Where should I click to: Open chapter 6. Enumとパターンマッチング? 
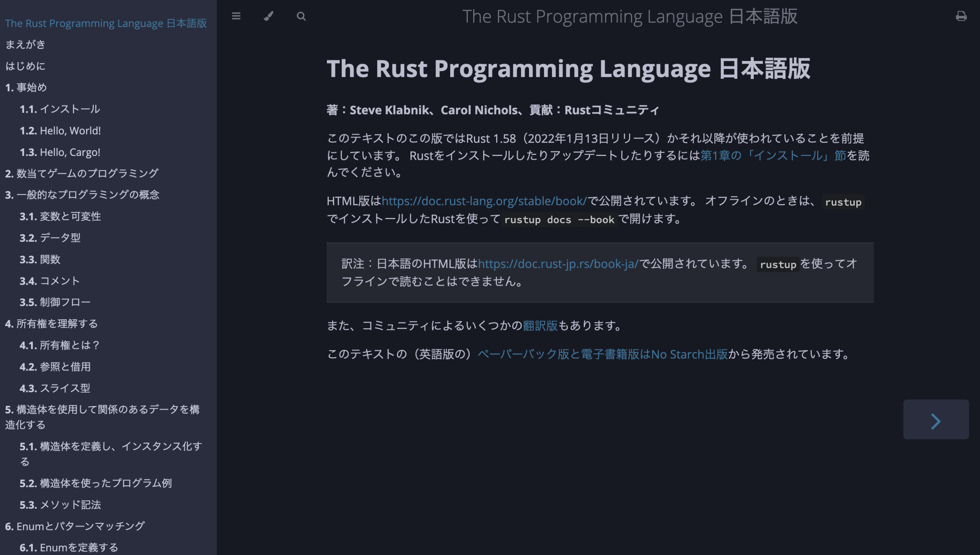[x=75, y=526]
